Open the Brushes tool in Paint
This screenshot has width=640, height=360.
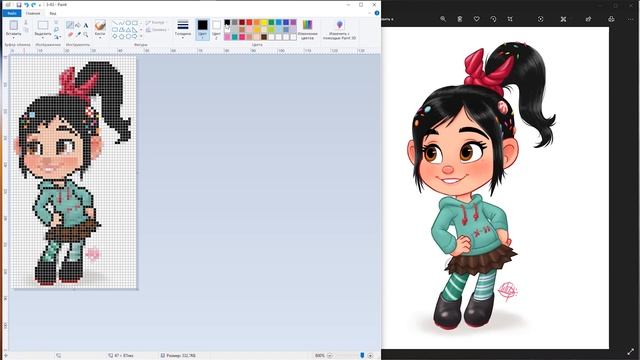(100, 26)
